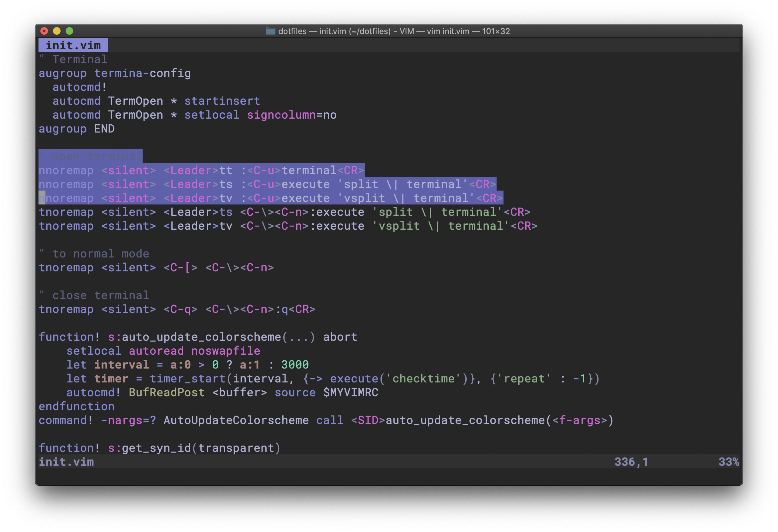Place cursor on 'augroup termina-config' line
The height and width of the screenshot is (532, 778).
115,73
